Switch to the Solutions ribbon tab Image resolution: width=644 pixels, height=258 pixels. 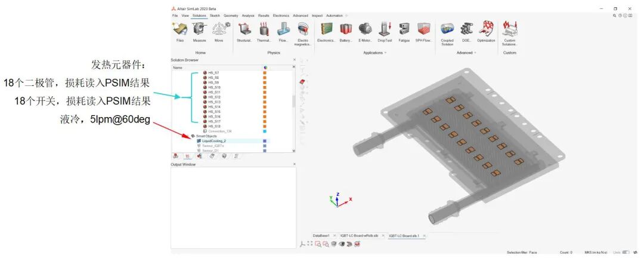(x=199, y=16)
